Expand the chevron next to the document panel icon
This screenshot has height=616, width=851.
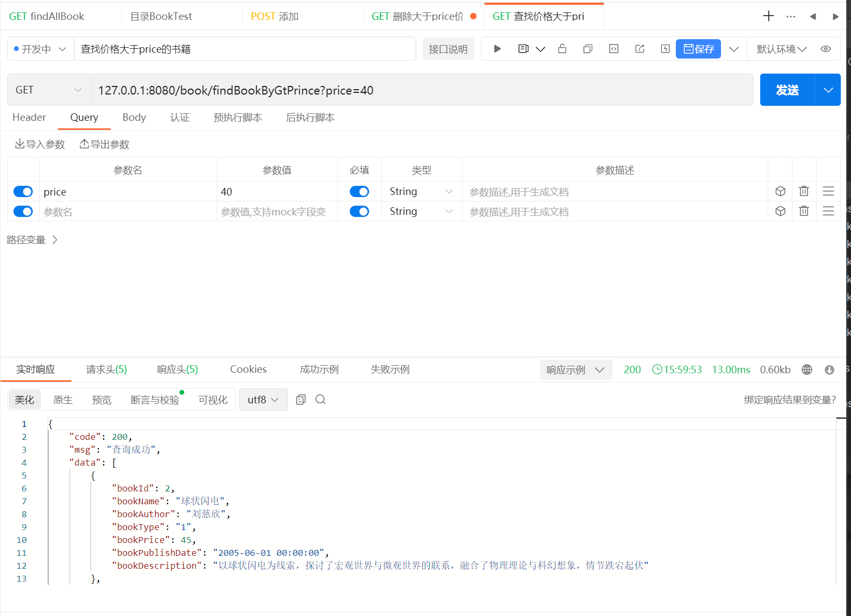tap(540, 49)
